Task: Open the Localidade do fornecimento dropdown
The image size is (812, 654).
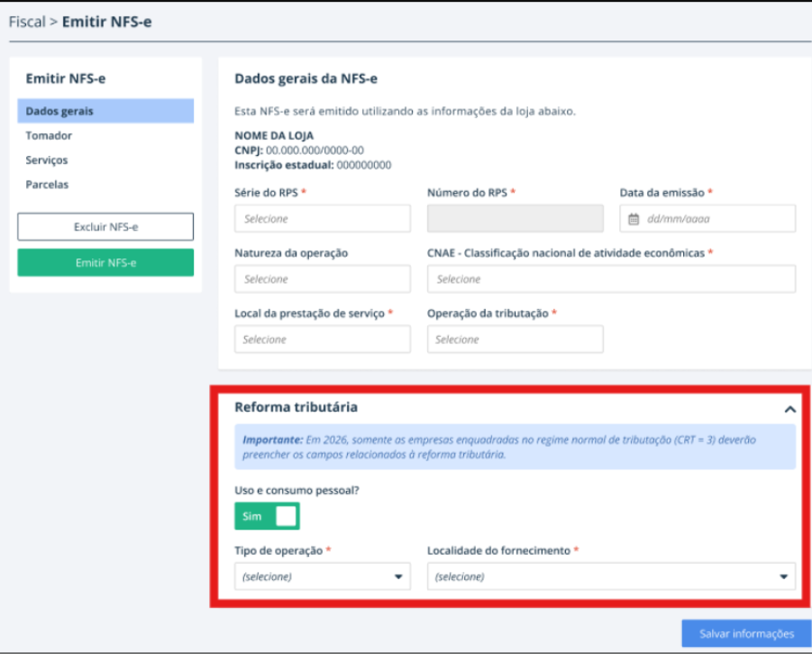Action: [x=612, y=577]
